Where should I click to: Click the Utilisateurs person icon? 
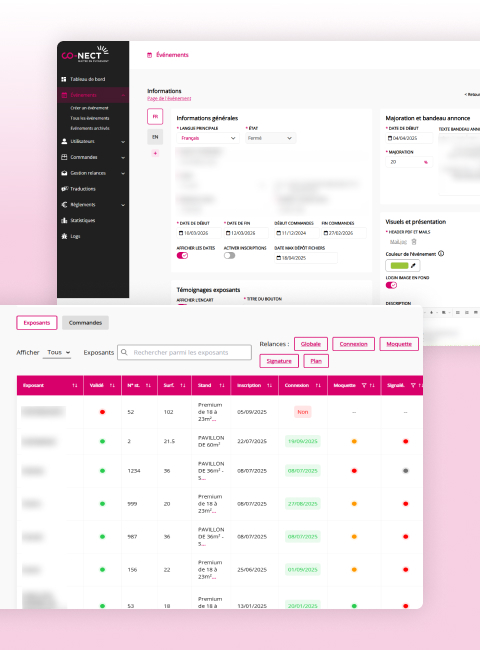pos(64,141)
